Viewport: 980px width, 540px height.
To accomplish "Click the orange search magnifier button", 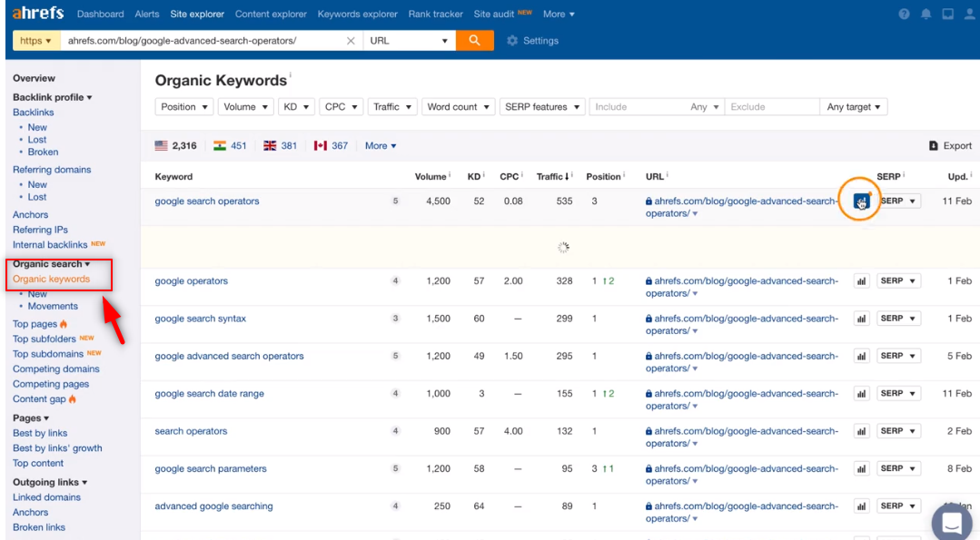I will click(x=474, y=41).
